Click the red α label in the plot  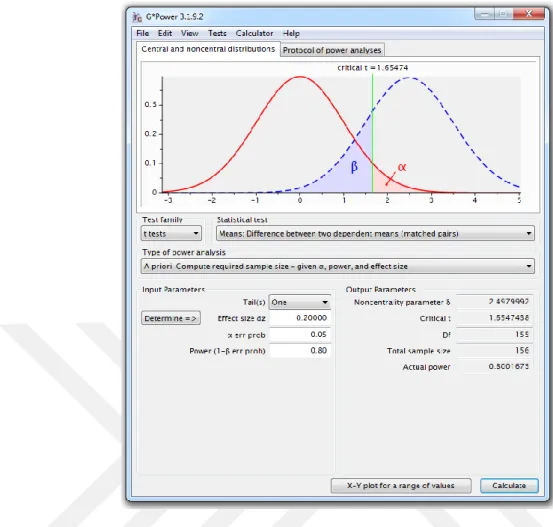(x=402, y=167)
